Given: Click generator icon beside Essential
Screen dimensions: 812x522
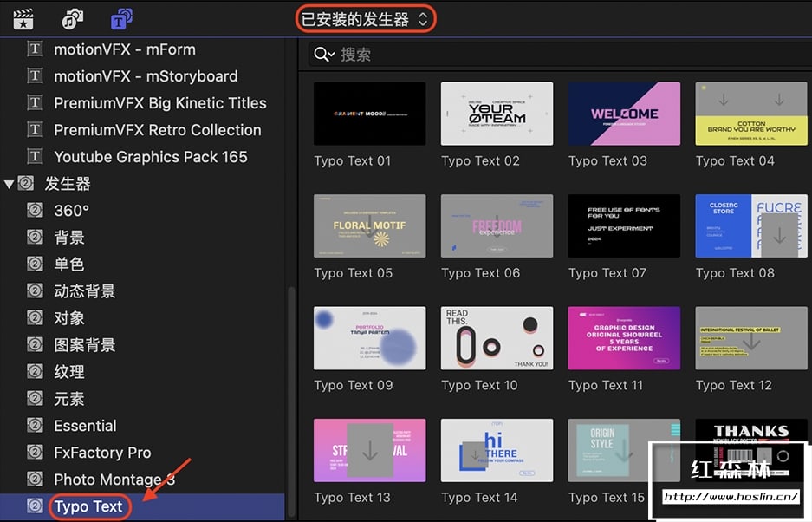Looking at the screenshot, I should (x=35, y=426).
